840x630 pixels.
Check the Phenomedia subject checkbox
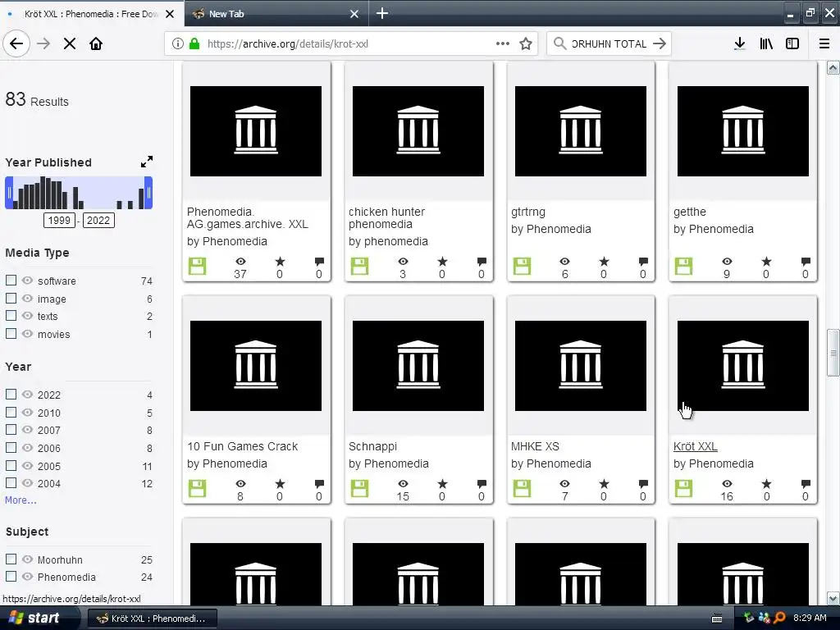click(x=11, y=577)
